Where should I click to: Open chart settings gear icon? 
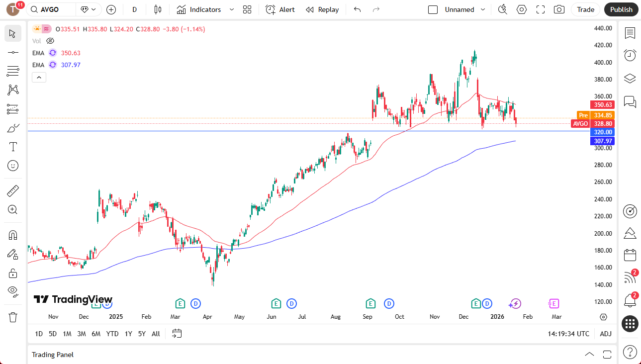pyautogui.click(x=522, y=9)
